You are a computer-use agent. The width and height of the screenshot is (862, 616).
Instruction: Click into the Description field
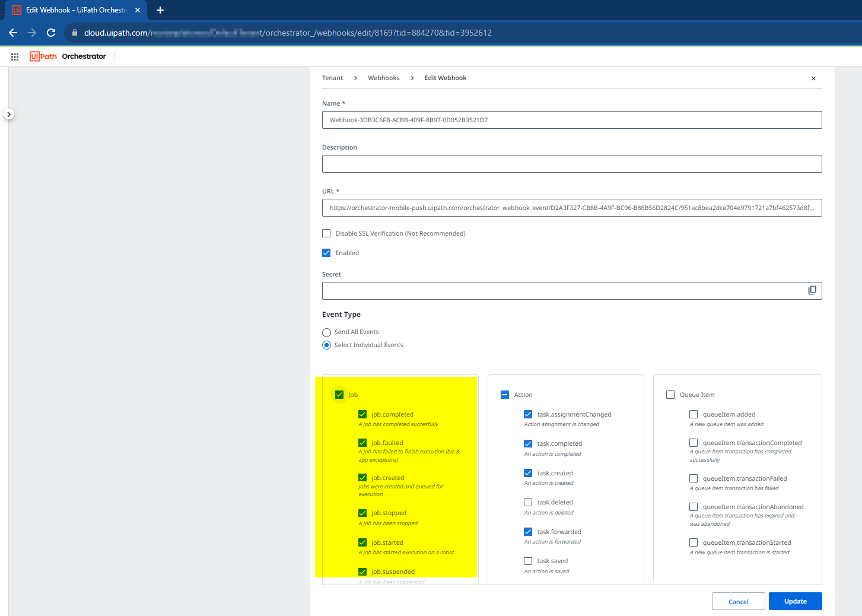click(572, 164)
